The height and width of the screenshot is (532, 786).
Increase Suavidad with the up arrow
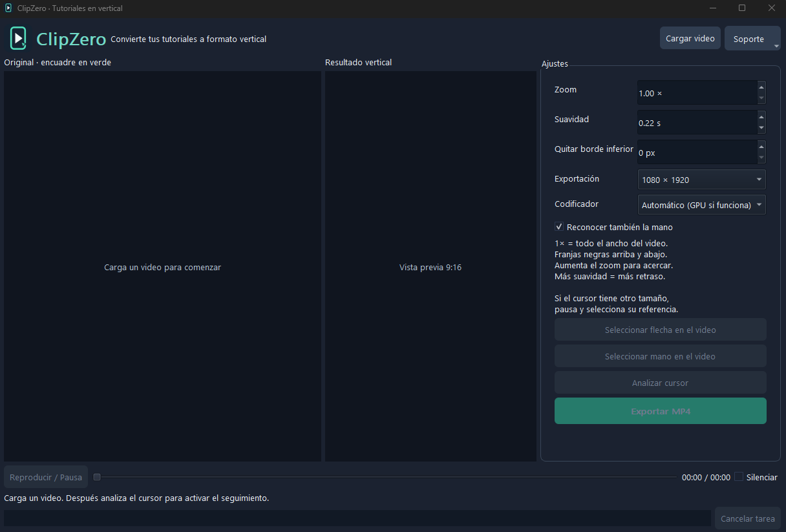point(761,117)
